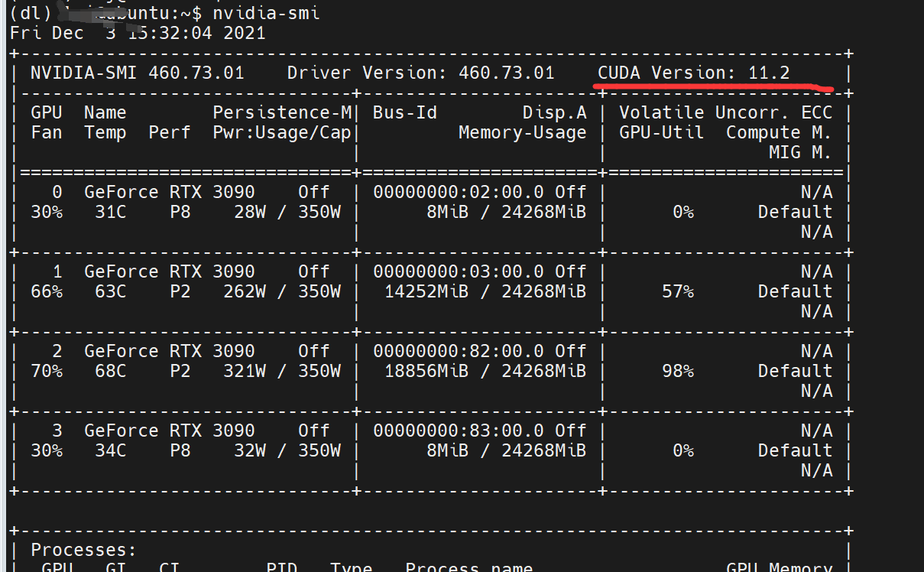Click bus id "00000000:02:00.0"
This screenshot has width=924, height=572.
point(459,193)
